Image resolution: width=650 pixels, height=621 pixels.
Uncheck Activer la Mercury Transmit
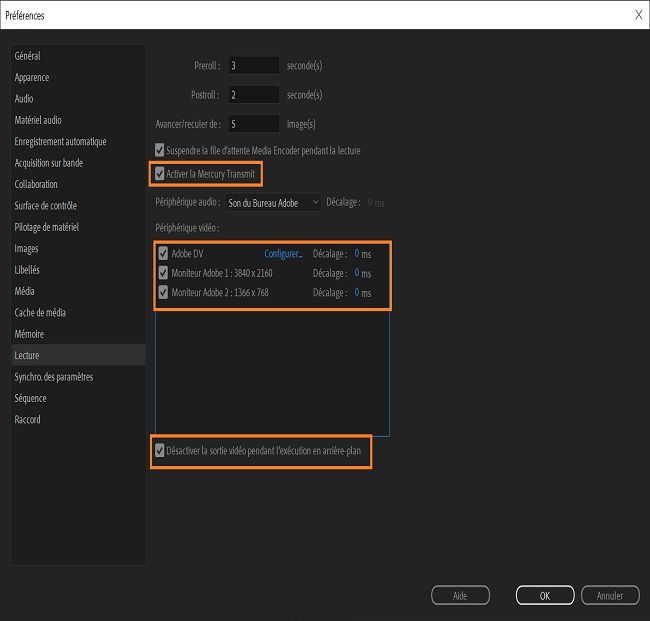(160, 174)
